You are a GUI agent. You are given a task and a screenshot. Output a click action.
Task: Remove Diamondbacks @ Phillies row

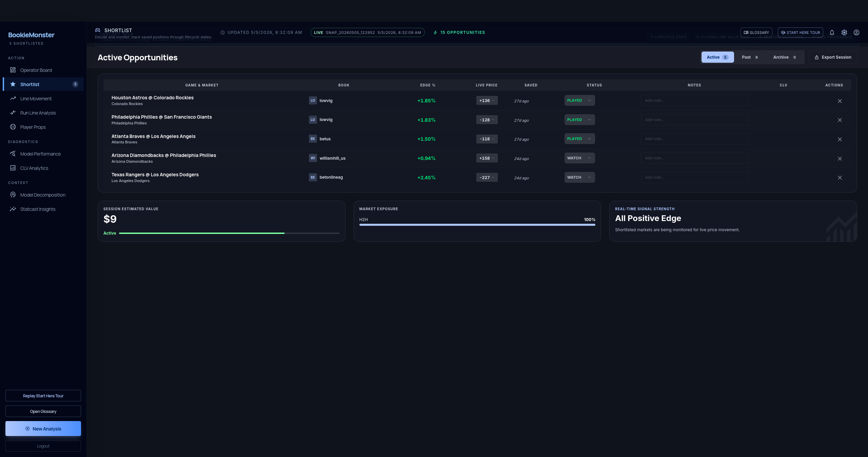[x=840, y=159]
